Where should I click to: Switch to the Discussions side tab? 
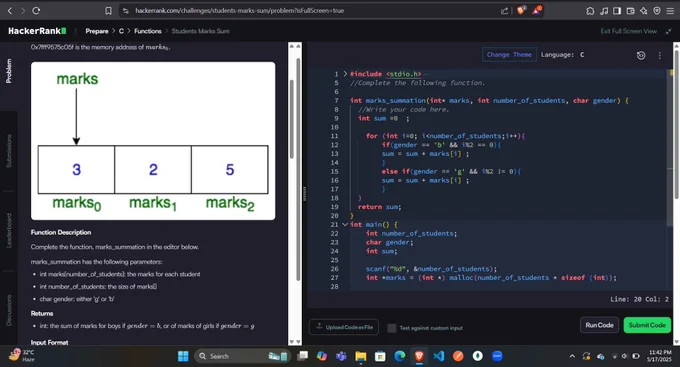[x=9, y=310]
